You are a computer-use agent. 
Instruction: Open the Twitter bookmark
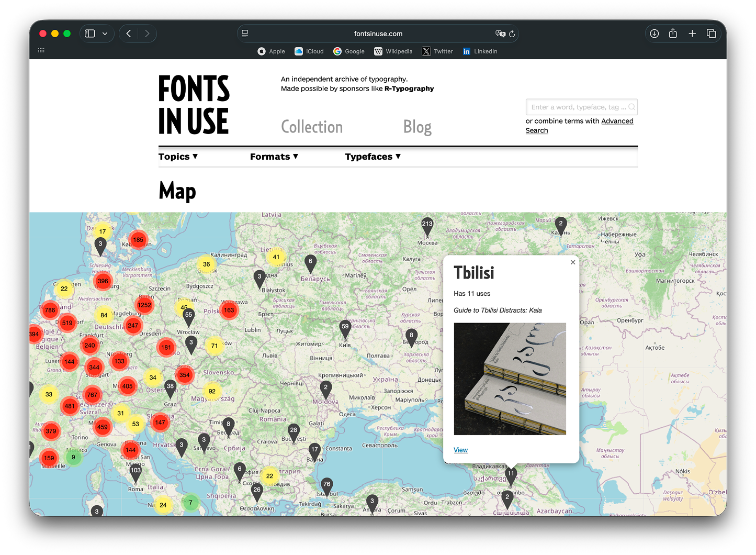click(437, 51)
